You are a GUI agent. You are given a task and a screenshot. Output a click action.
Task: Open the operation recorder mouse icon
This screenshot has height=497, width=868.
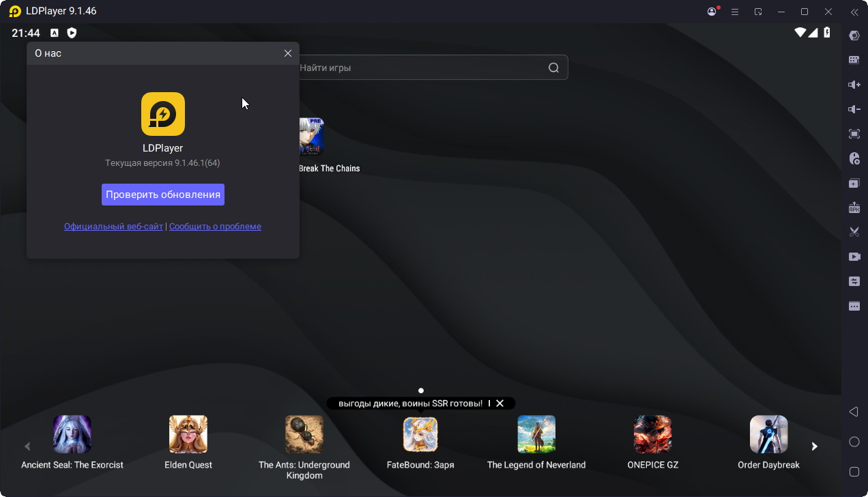click(x=854, y=158)
